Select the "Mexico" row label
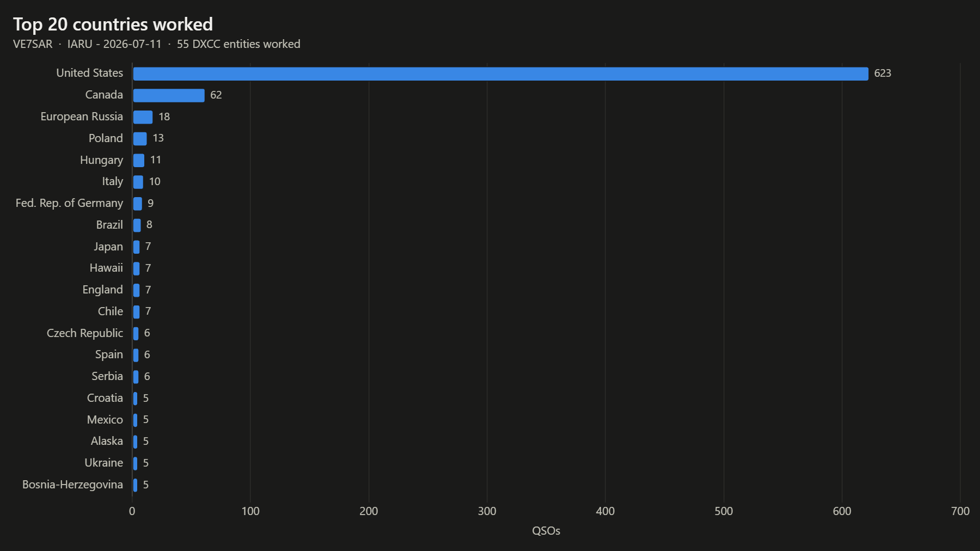Screen dimensions: 980x551 click(105, 420)
